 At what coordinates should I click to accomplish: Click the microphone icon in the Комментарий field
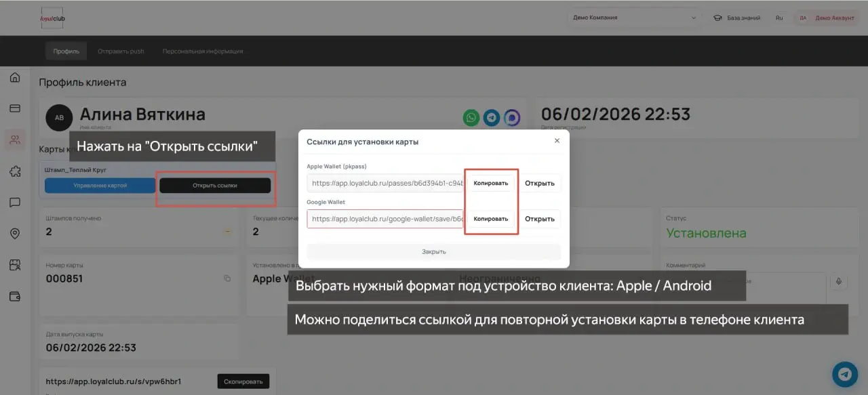pyautogui.click(x=839, y=281)
